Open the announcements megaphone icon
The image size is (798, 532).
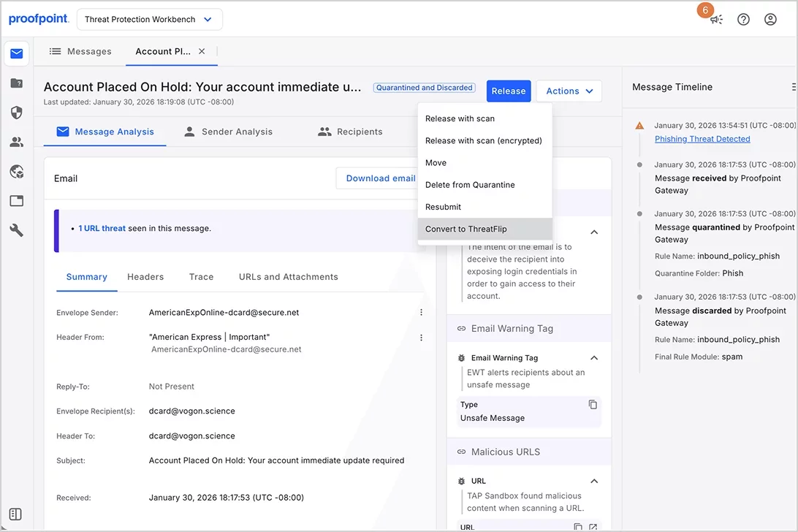point(717,20)
